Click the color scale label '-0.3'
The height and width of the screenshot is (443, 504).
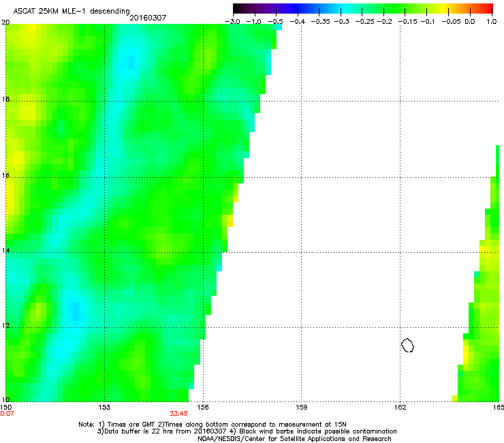tap(341, 22)
